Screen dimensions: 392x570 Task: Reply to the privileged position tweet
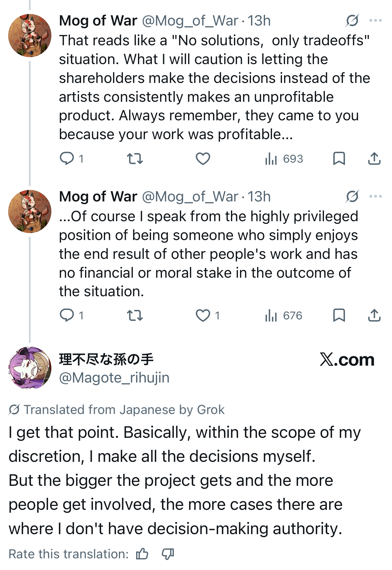point(67,315)
